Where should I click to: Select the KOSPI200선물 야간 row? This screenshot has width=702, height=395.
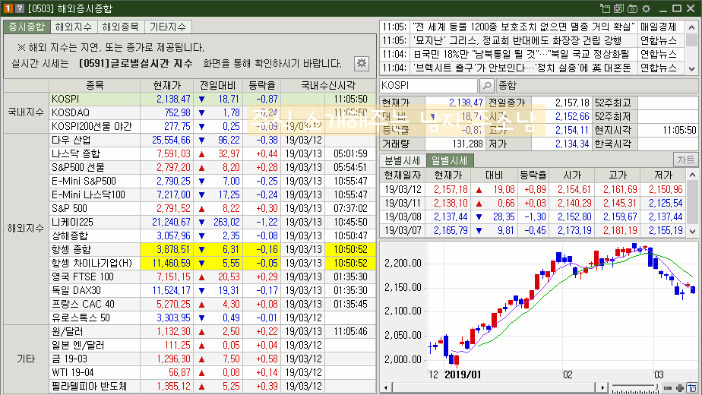(212, 126)
